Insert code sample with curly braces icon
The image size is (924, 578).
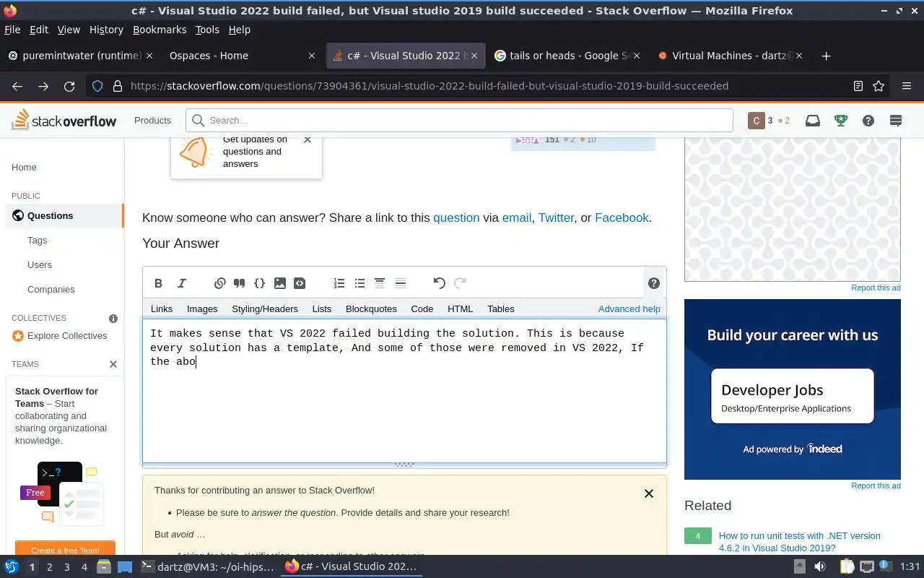point(260,283)
